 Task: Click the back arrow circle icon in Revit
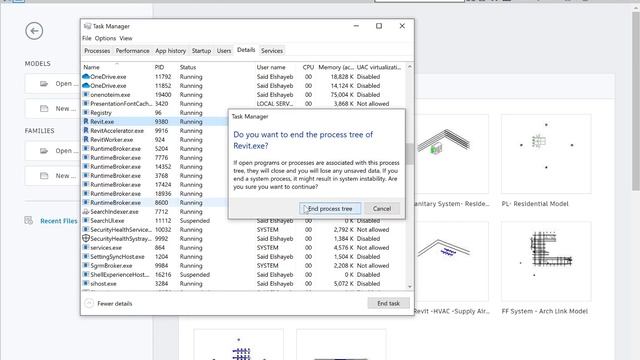tap(34, 31)
